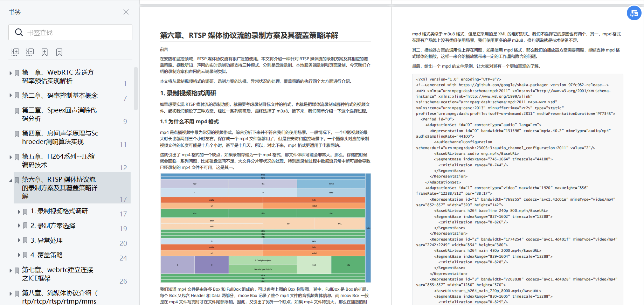Jump to 3. 异常处理
The width and height of the screenshot is (644, 305).
pos(47,241)
